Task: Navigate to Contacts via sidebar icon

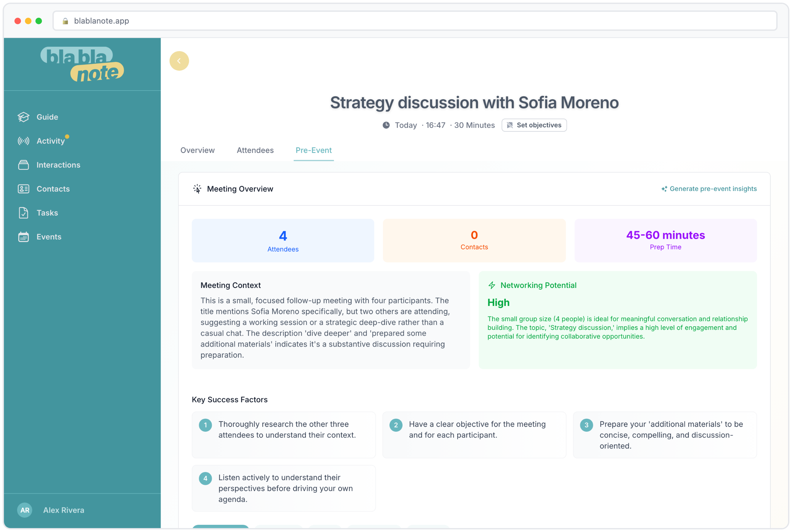Action: (23, 189)
